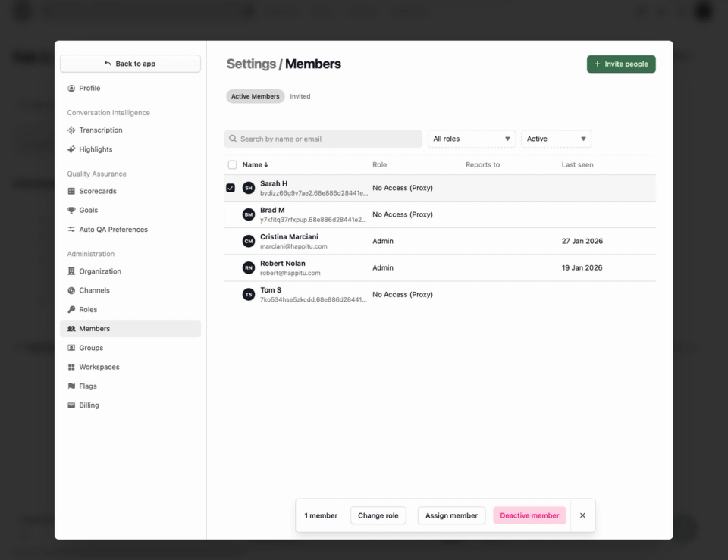This screenshot has height=560, width=728.
Task: Click the Invite people button
Action: tap(621, 64)
